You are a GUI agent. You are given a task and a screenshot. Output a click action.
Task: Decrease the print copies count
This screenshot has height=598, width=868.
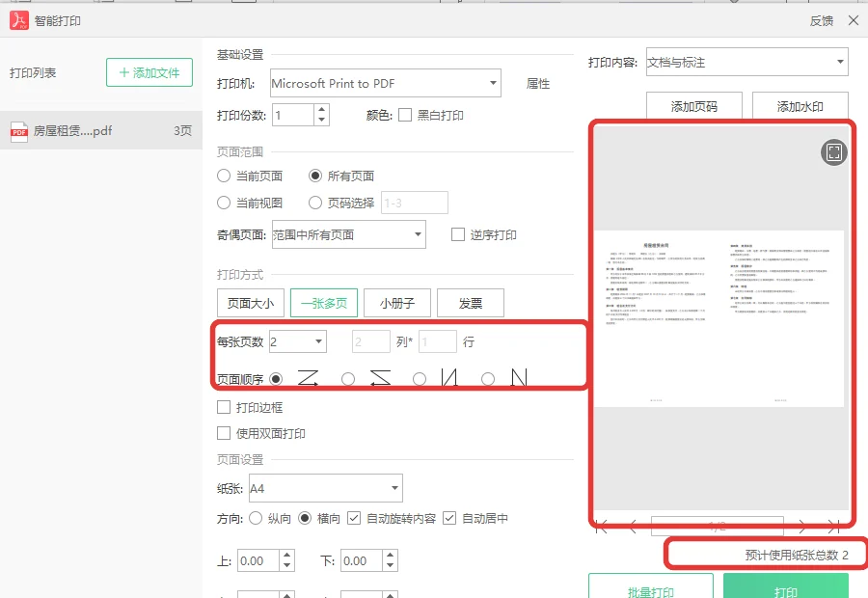[x=321, y=121]
